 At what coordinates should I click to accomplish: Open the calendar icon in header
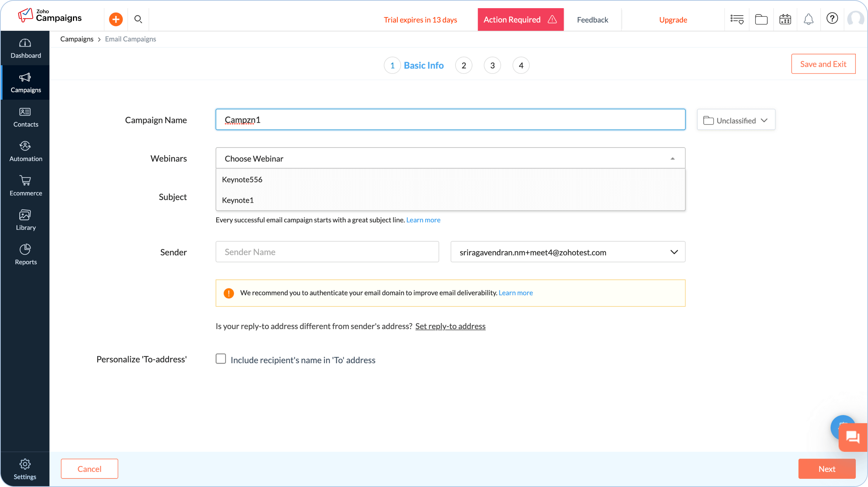click(785, 19)
